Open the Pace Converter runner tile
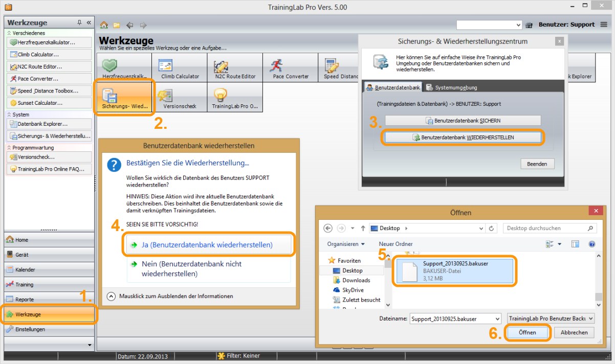615x364 pixels. [x=291, y=67]
